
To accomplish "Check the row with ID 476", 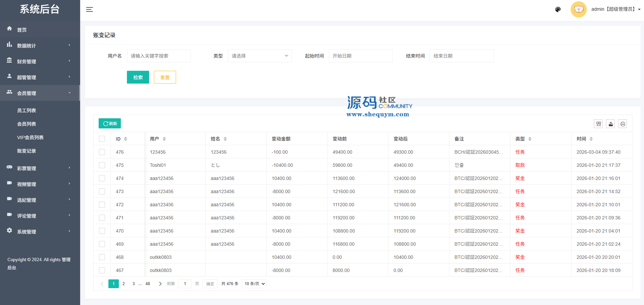I will pyautogui.click(x=102, y=152).
